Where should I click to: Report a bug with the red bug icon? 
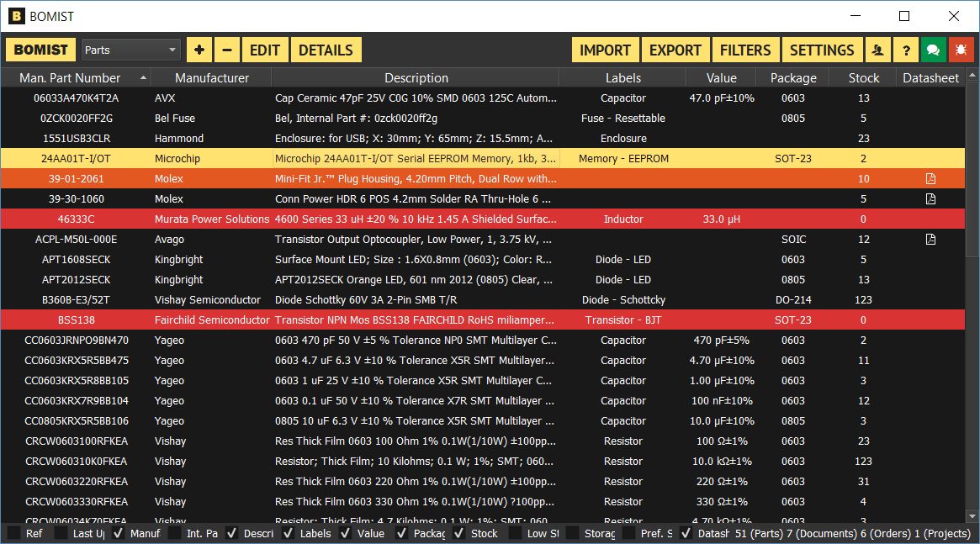[961, 49]
